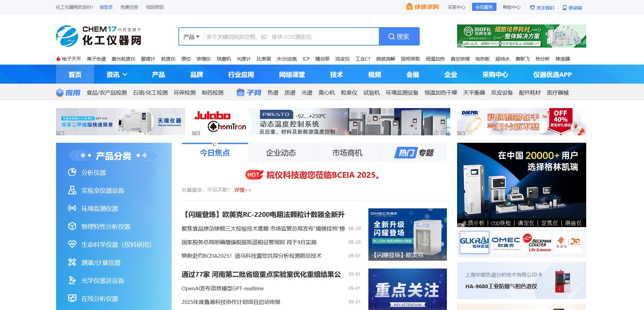The image size is (644, 310).
Task: Click the 请登录 link
Action: [x=106, y=7]
